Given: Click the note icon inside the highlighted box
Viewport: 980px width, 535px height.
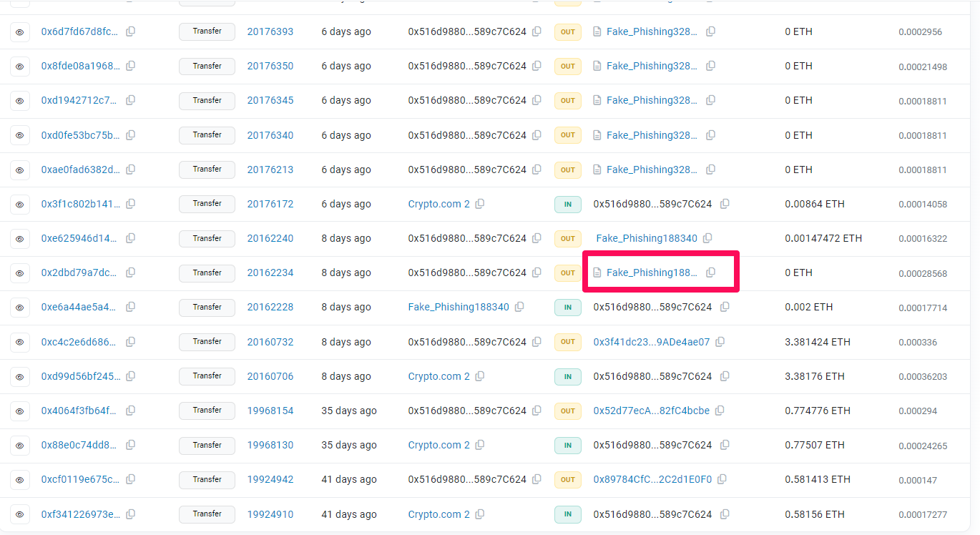Looking at the screenshot, I should coord(597,273).
